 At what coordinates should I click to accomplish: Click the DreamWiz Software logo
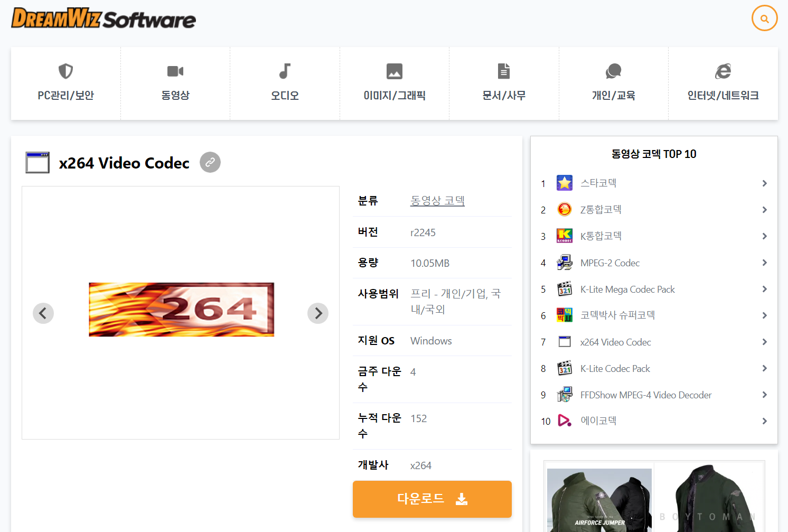pyautogui.click(x=104, y=18)
